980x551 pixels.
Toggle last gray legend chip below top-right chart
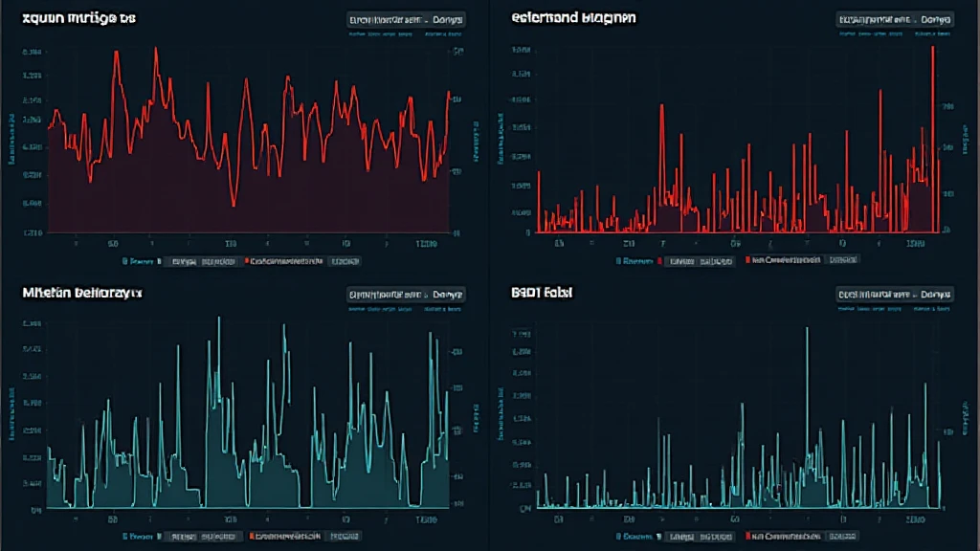pos(843,259)
